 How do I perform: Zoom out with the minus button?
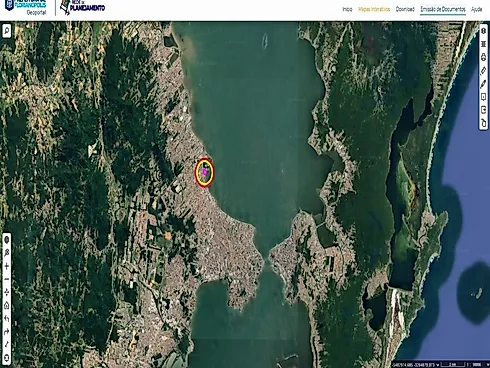point(6,279)
